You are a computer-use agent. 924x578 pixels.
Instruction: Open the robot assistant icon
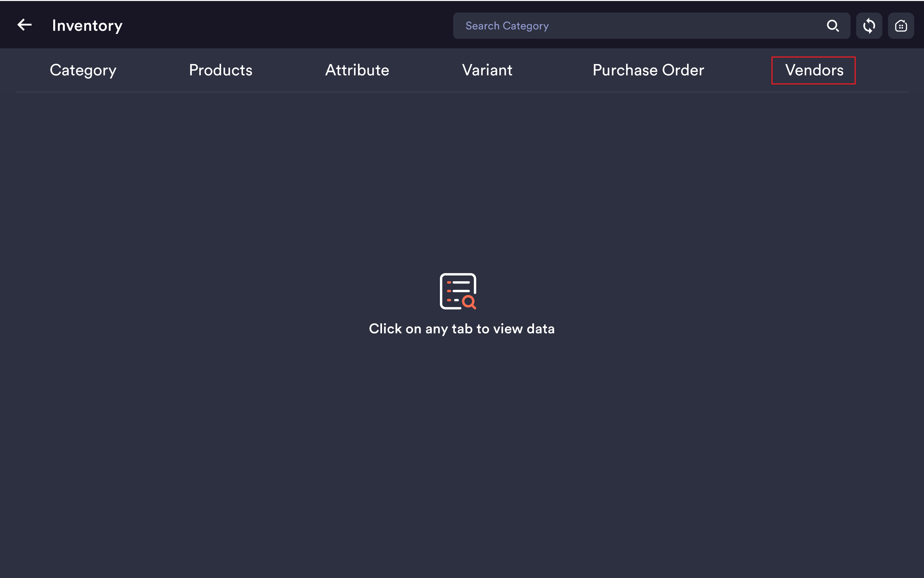tap(901, 26)
